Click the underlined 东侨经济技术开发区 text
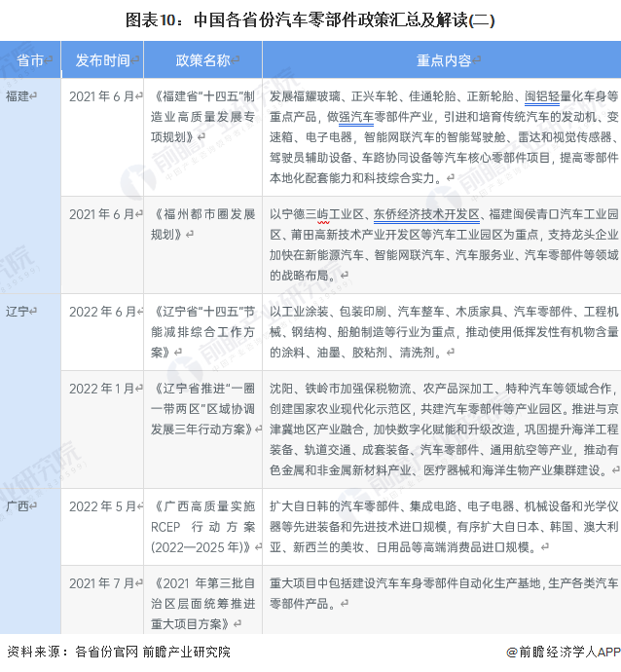The image size is (621, 672). pyautogui.click(x=425, y=214)
